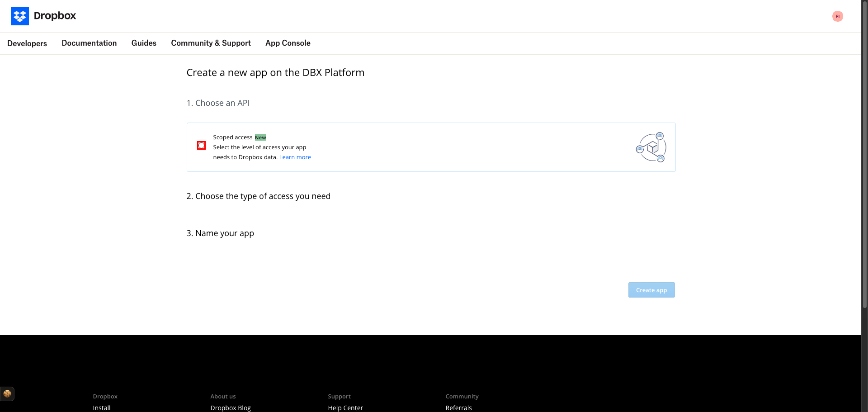Click the Create app button
Image resolution: width=868 pixels, height=412 pixels.
651,290
